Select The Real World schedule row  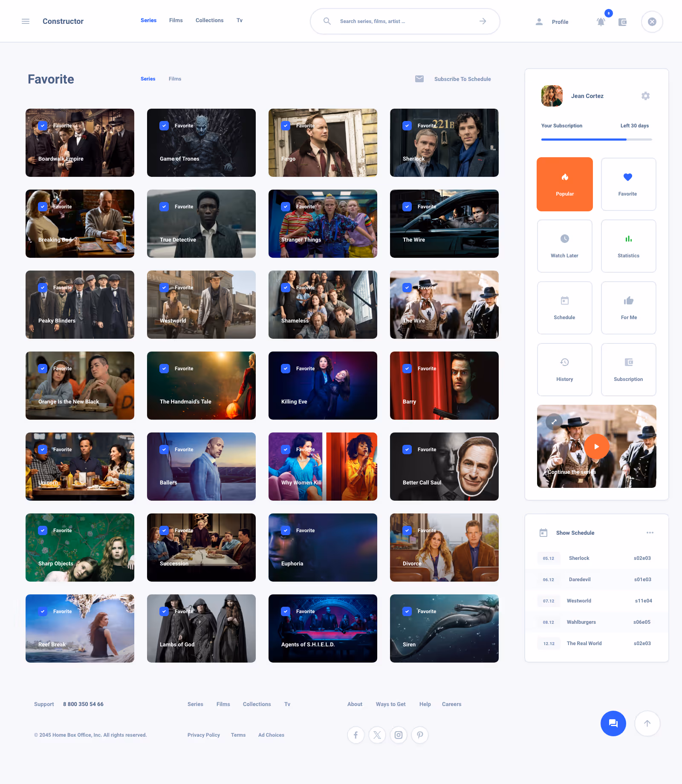pos(596,643)
